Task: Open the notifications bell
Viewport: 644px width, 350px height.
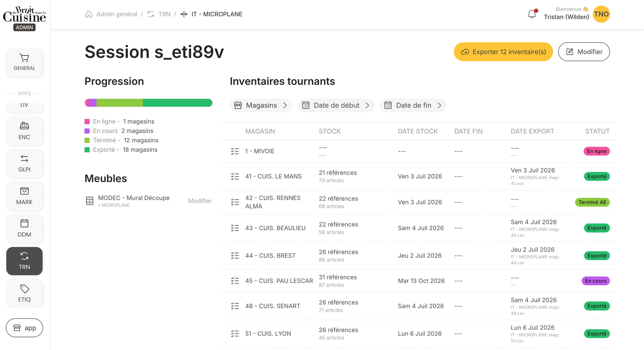Action: 532,14
